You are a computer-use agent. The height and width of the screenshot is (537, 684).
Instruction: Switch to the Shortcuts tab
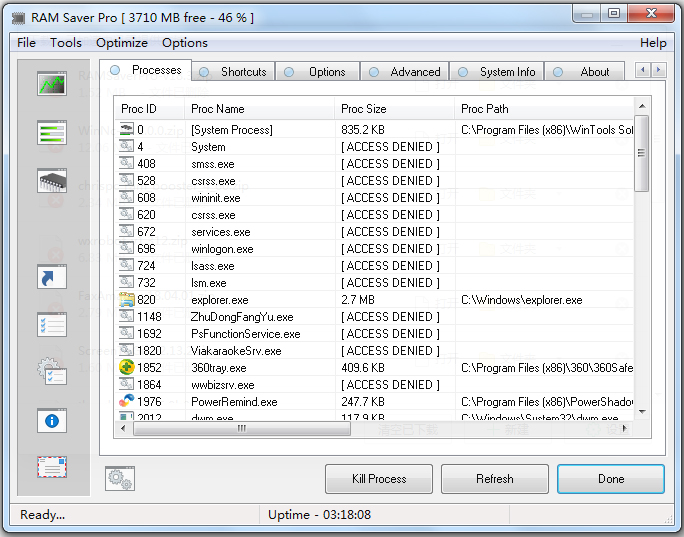click(234, 72)
